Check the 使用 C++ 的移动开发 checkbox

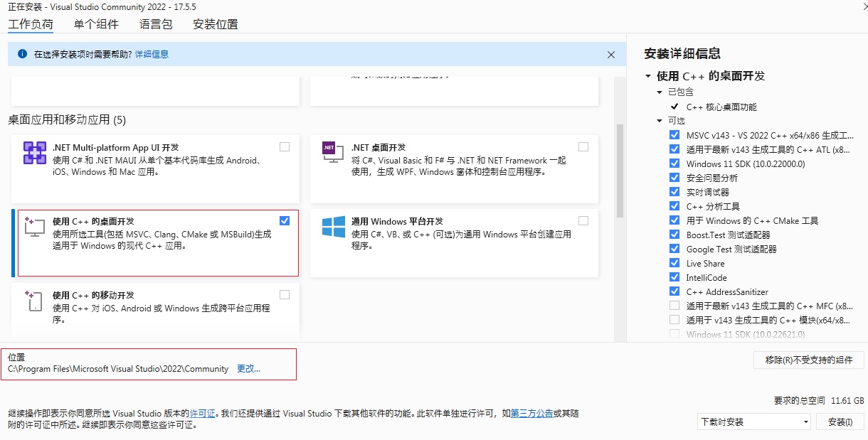(x=285, y=295)
